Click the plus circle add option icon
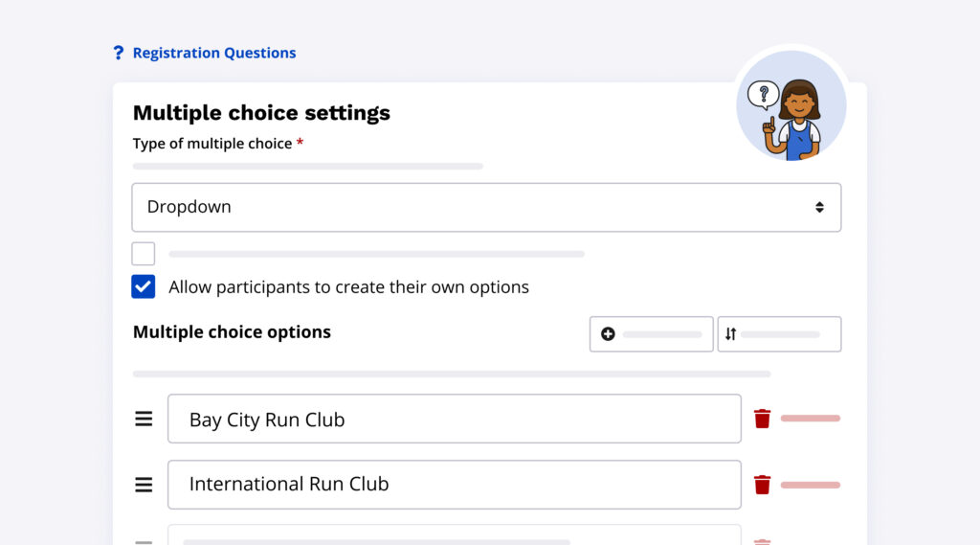 click(608, 334)
